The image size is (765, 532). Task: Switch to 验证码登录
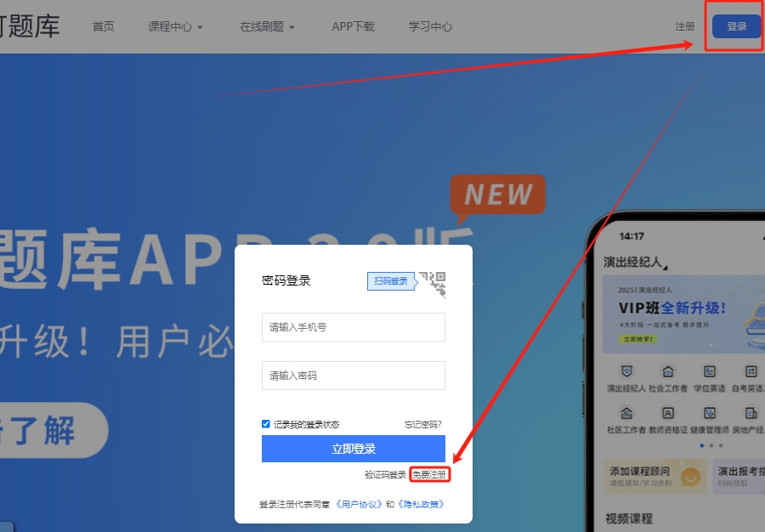[385, 474]
